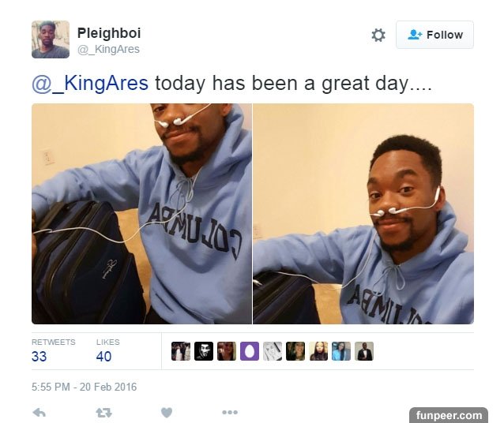Viewport: 504px width, 423px height.
Task: Open the more options ellipsis menu
Action: tap(230, 412)
